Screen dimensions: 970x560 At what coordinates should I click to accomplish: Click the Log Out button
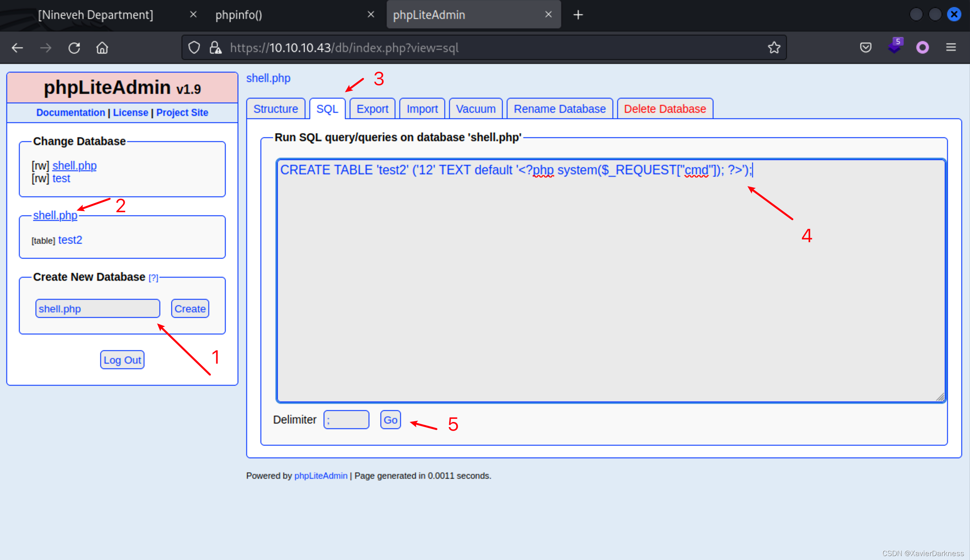(x=122, y=360)
